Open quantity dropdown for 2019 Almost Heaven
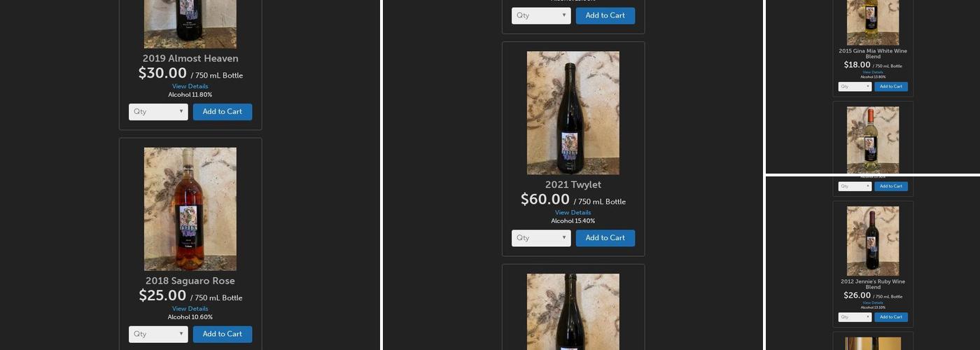The height and width of the screenshot is (350, 980). pyautogui.click(x=158, y=112)
